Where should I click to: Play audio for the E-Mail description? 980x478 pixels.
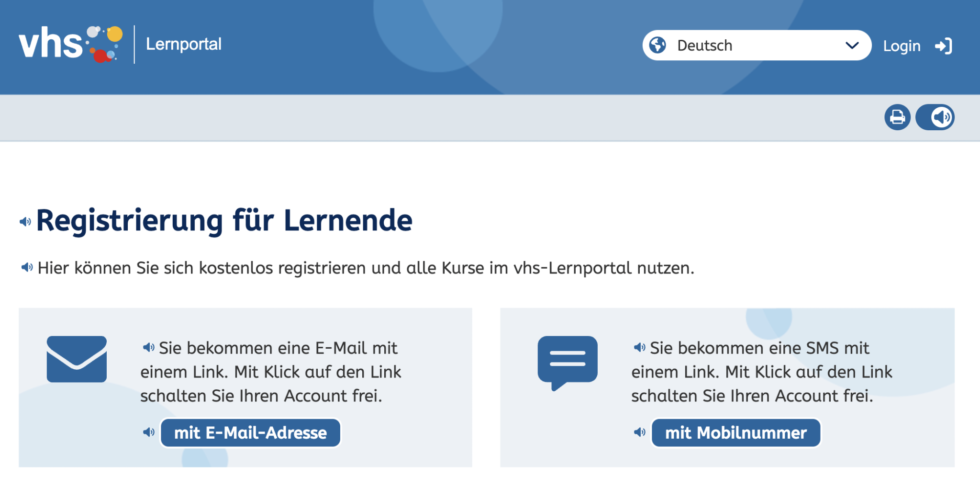(x=148, y=347)
